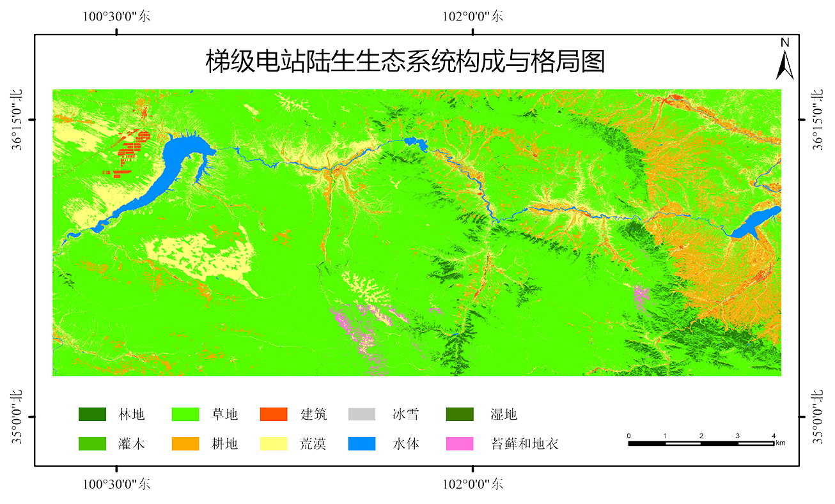Screen dimensions: 835x504
Task: Select the top 100°30'0"东 longitude label
Action: (116, 16)
